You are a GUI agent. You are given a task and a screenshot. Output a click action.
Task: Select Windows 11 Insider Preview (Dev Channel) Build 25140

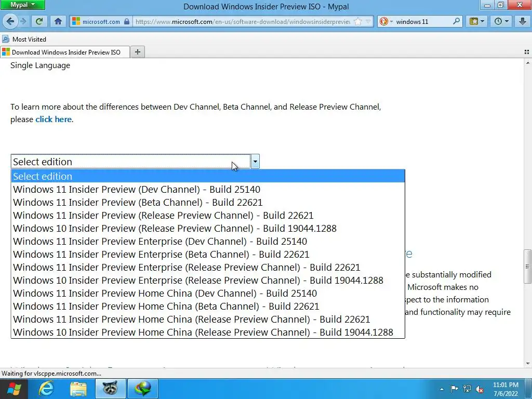click(x=208, y=189)
